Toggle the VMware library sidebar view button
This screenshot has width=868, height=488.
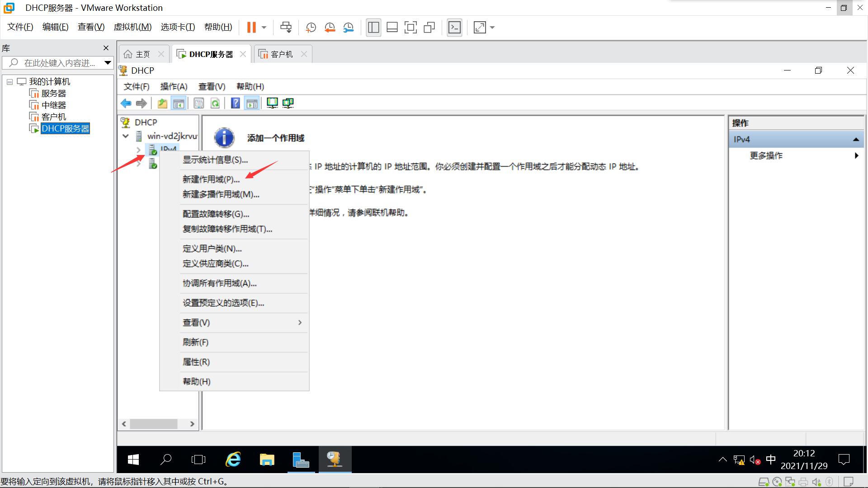tap(373, 28)
